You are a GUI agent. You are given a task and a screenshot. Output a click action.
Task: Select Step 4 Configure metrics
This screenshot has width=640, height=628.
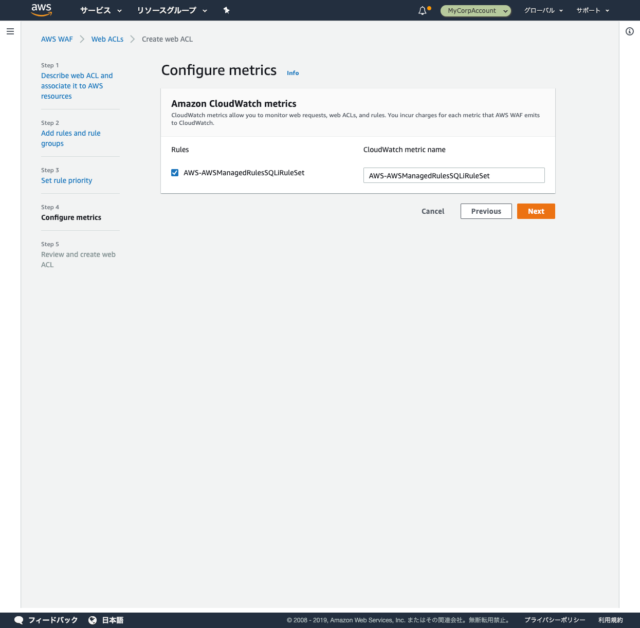coord(71,217)
